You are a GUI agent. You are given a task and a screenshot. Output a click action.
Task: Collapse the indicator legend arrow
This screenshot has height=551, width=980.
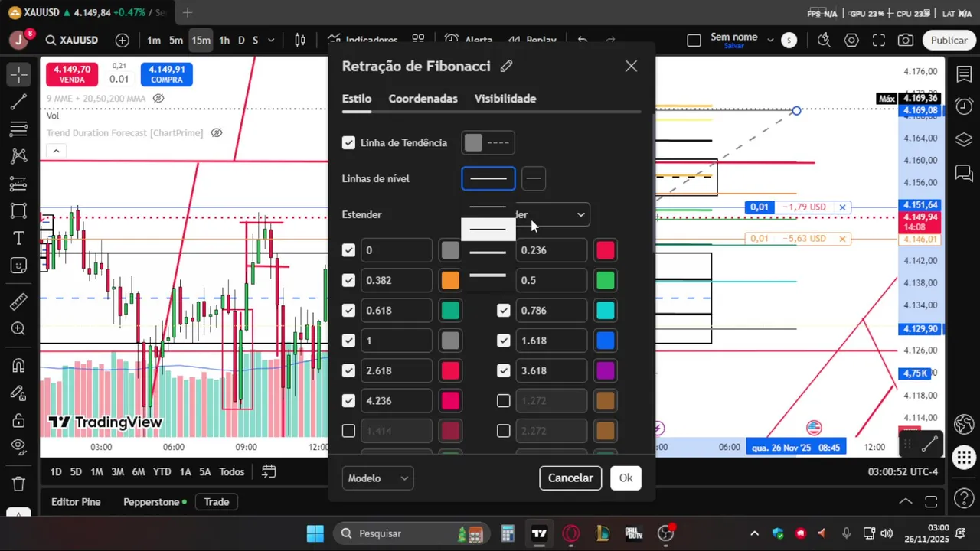coord(56,152)
